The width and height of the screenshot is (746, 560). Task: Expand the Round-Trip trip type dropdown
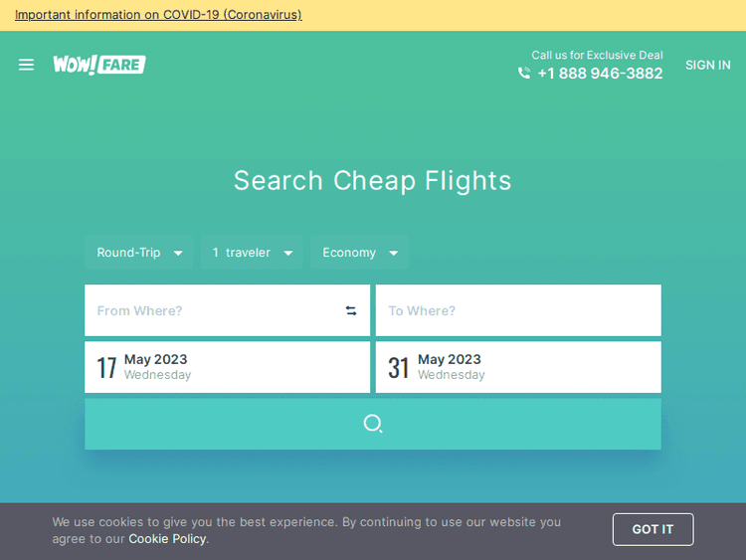tap(138, 253)
